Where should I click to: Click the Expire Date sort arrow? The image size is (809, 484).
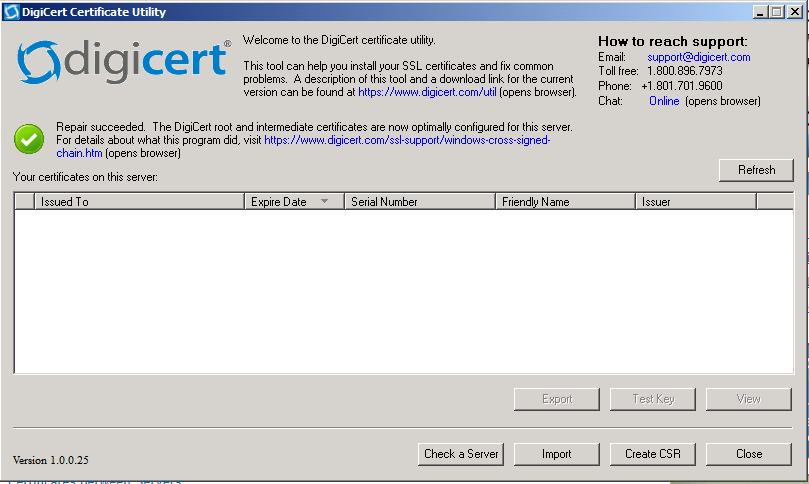pos(324,201)
